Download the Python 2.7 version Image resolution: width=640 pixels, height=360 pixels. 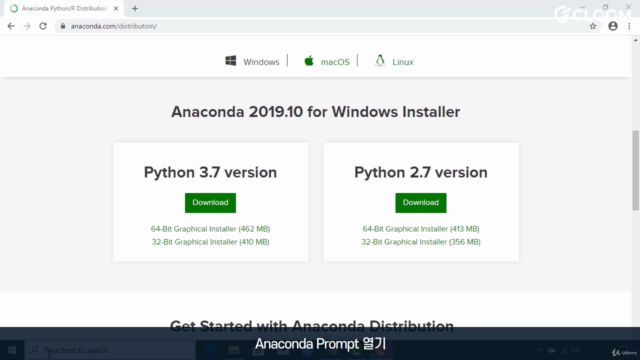pos(421,203)
